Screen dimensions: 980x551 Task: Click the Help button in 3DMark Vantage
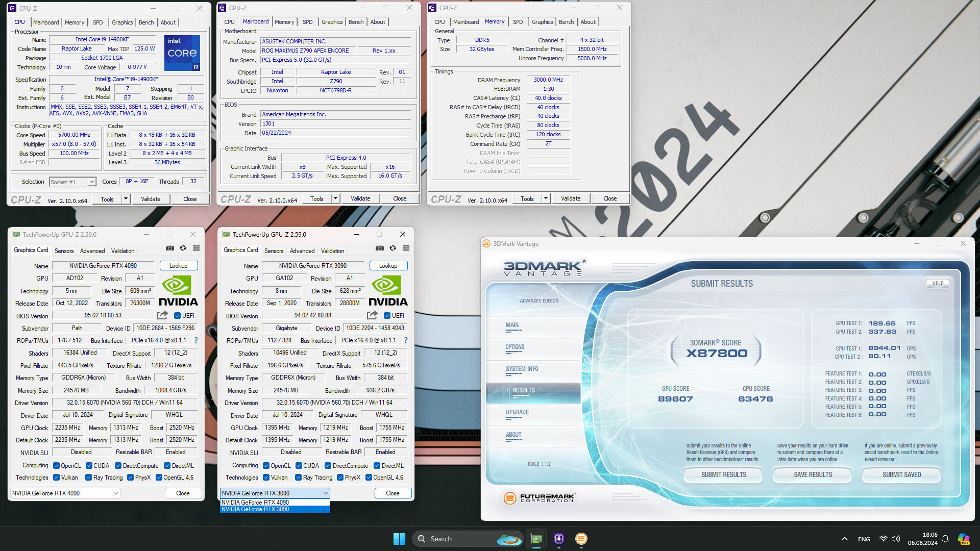click(938, 283)
